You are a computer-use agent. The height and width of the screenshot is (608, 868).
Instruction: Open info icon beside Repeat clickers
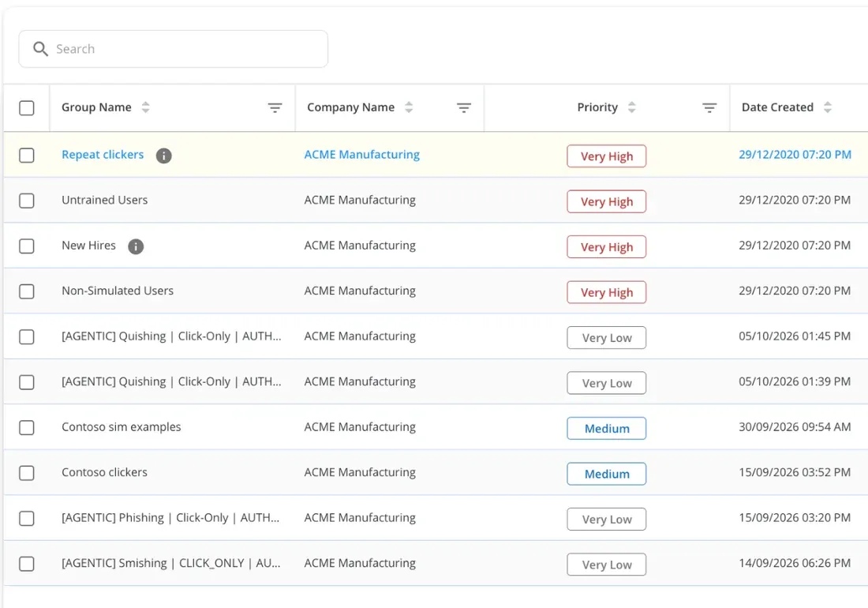click(163, 156)
